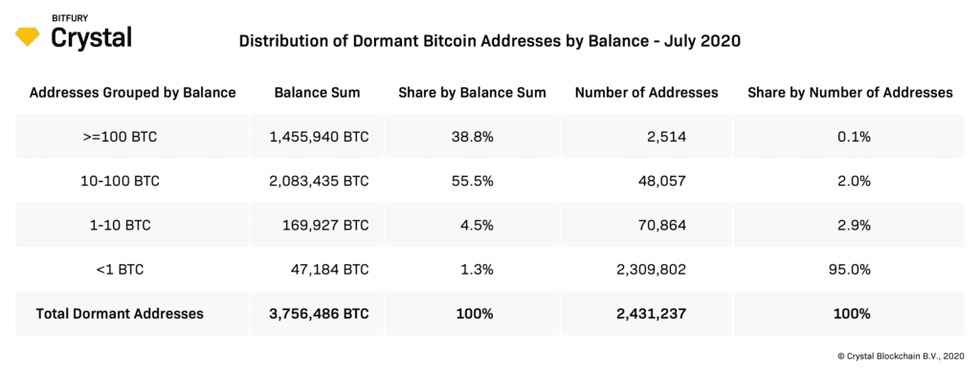The height and width of the screenshot is (376, 980).
Task: Click the 95.0% share of addresses cell
Action: [x=851, y=270]
